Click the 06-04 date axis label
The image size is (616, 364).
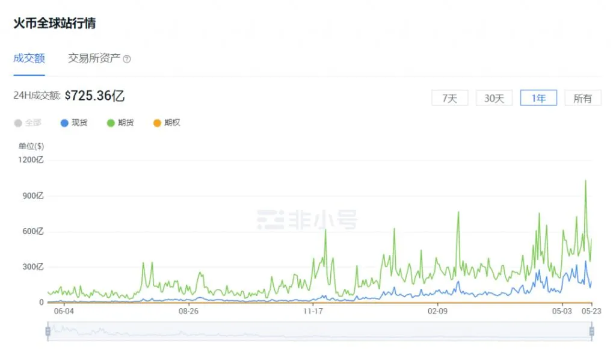pos(64,311)
